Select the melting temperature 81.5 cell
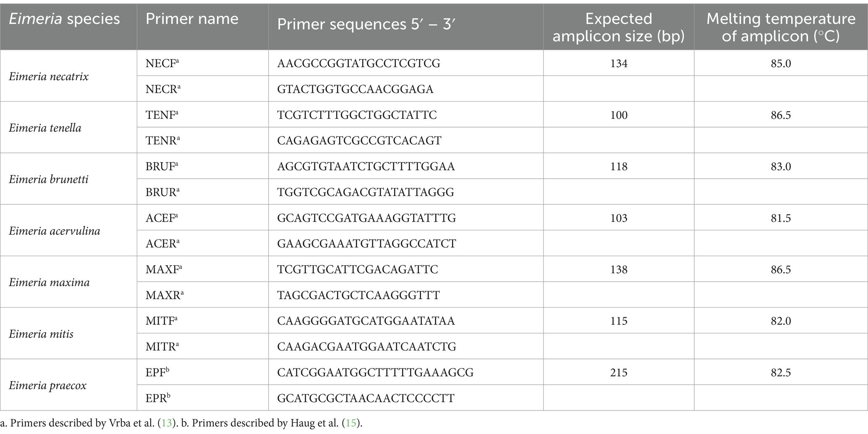The height and width of the screenshot is (434, 868). (781, 218)
